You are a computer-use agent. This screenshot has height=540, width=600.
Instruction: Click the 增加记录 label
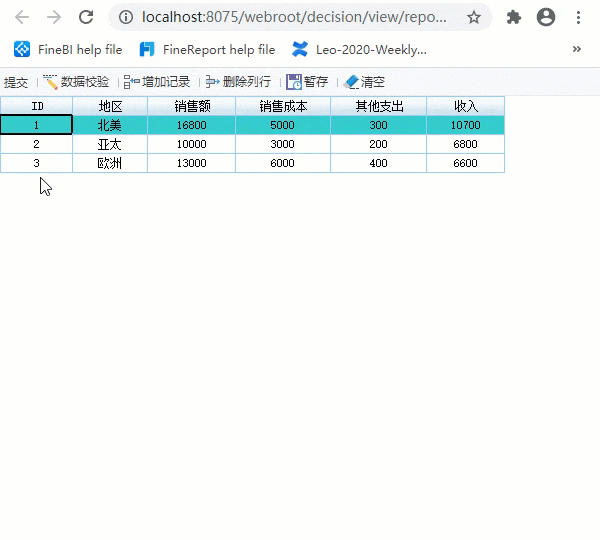pos(166,82)
